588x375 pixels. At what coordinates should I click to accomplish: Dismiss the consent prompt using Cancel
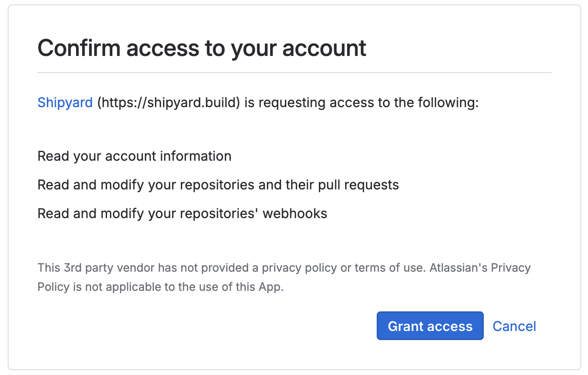point(514,326)
